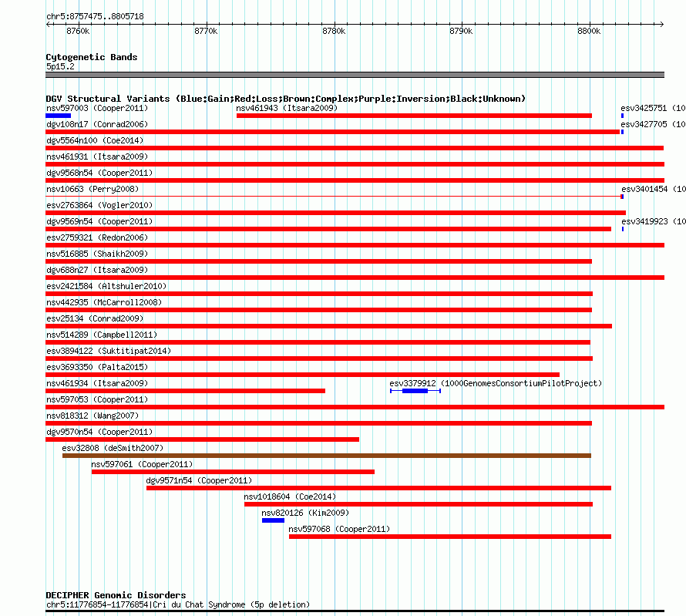Click dgv9570n54 (Cooper2011) label

[x=99, y=432]
